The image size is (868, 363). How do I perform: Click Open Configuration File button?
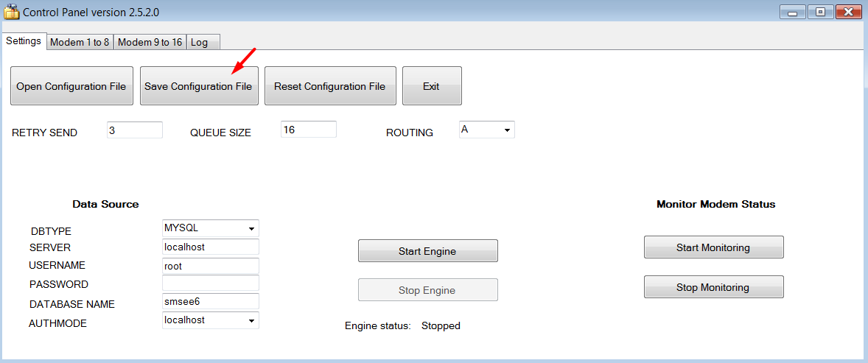pyautogui.click(x=71, y=86)
